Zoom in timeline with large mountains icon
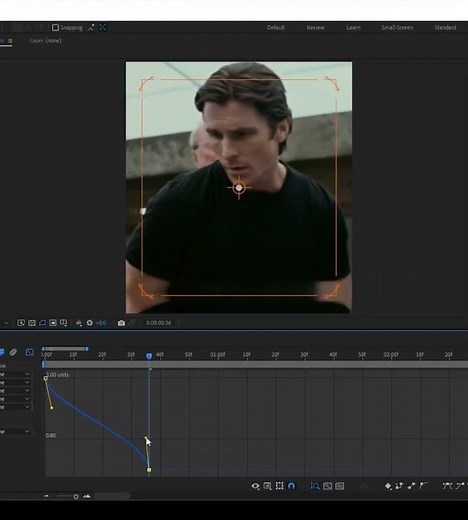This screenshot has height=520, width=468. click(x=87, y=496)
